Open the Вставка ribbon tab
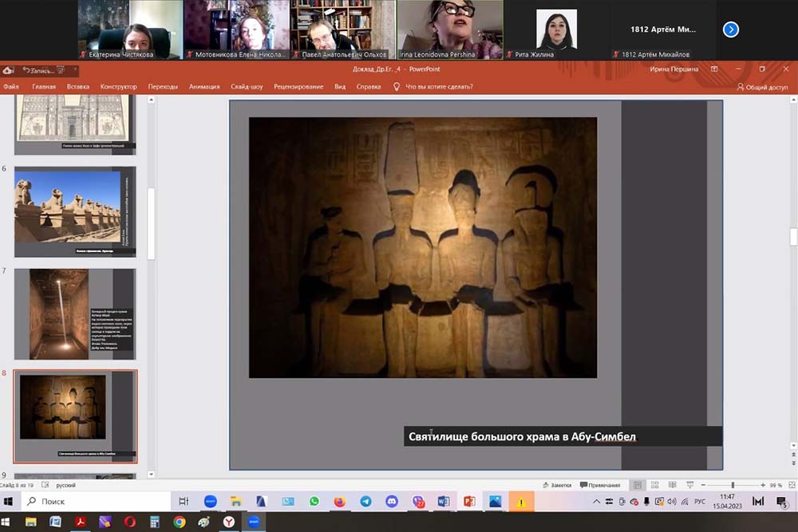 point(77,86)
